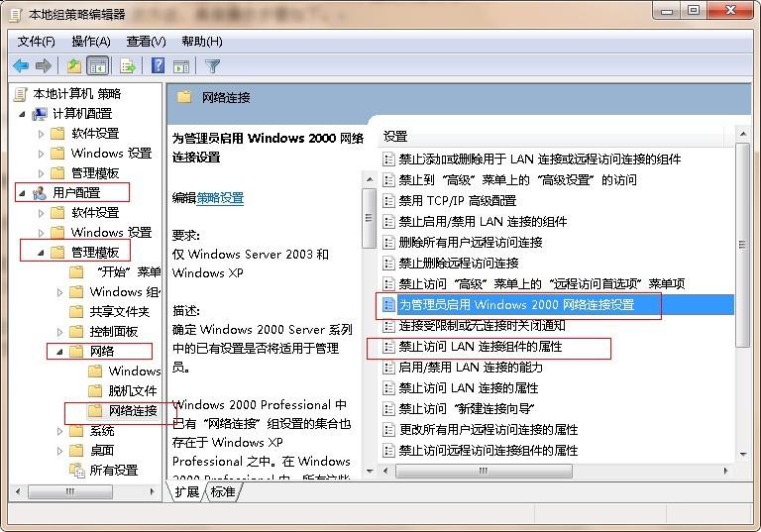Select the 网络连接 folder in tree
761x532 pixels.
click(x=132, y=410)
